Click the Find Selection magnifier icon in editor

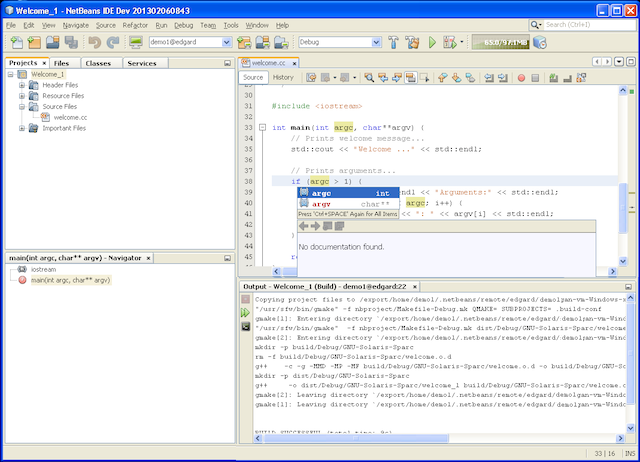[x=368, y=77]
